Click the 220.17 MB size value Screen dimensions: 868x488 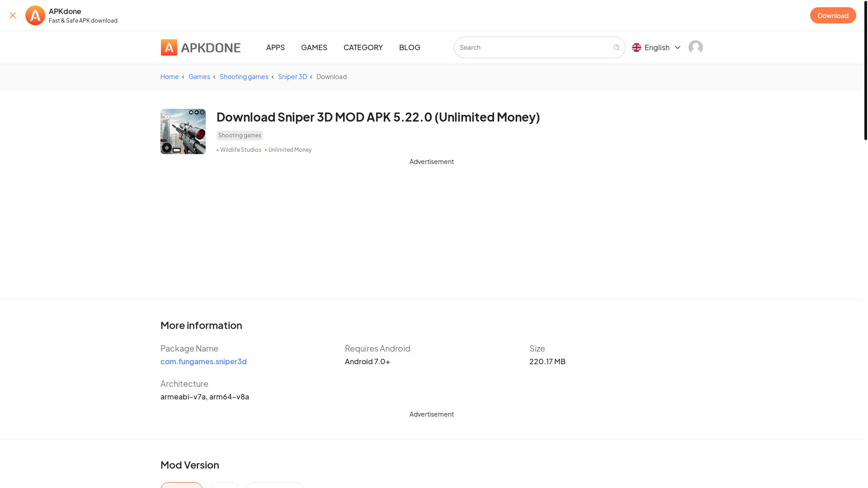[x=547, y=361]
